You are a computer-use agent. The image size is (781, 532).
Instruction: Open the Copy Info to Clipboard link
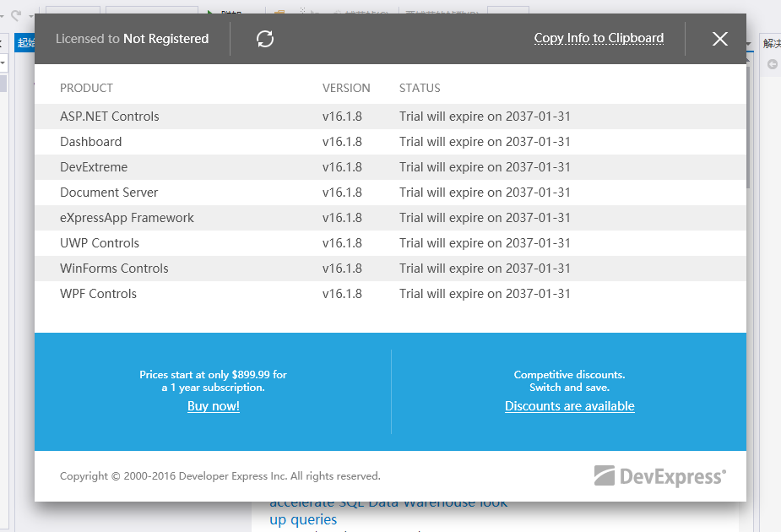click(599, 38)
